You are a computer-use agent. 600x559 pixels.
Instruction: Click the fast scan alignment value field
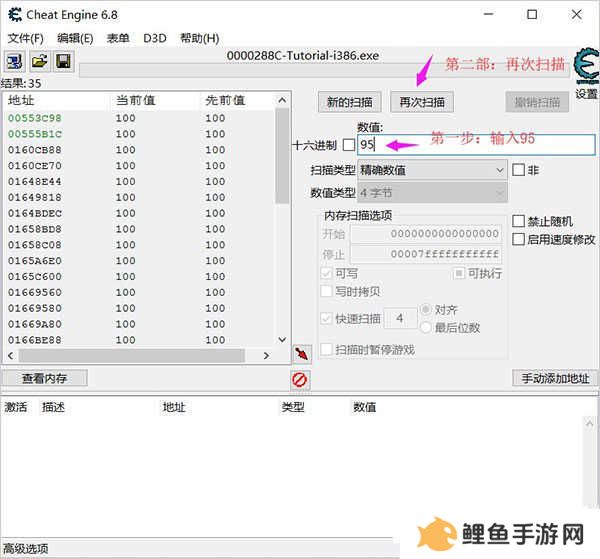coord(400,318)
